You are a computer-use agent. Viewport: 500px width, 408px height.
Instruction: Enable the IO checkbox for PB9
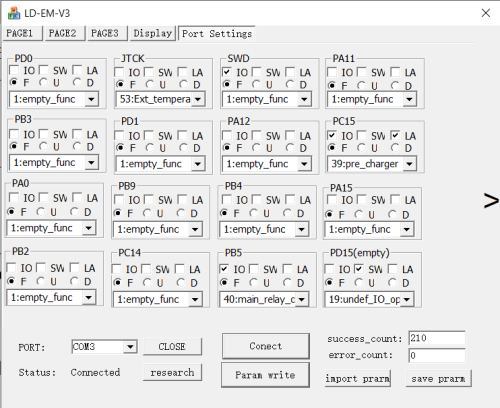[119, 199]
